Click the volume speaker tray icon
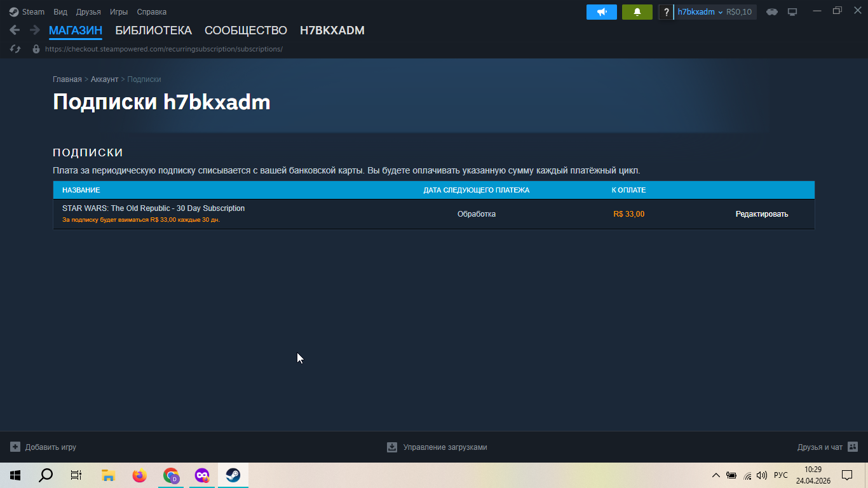This screenshot has height=488, width=868. pos(762,475)
